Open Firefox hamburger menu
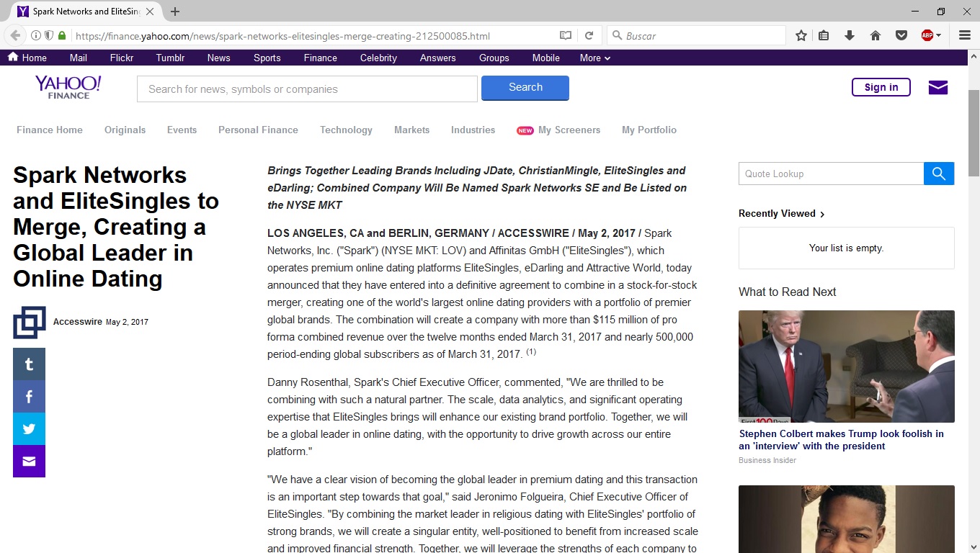The image size is (980, 553). (965, 35)
